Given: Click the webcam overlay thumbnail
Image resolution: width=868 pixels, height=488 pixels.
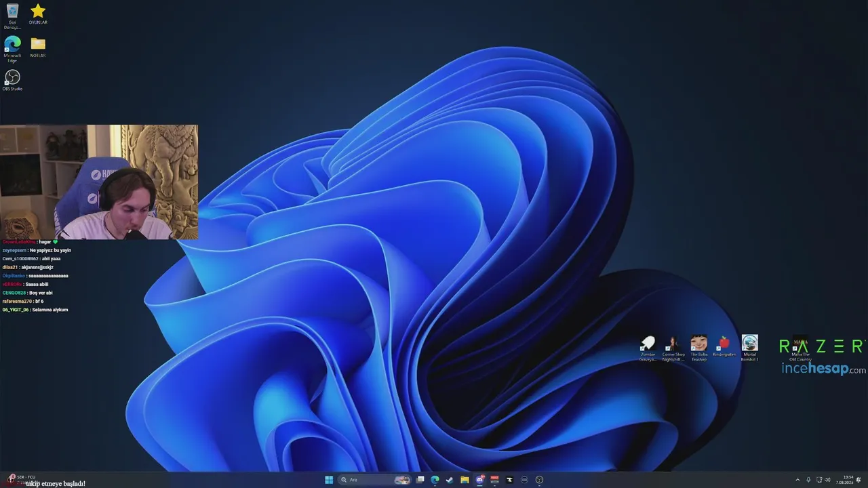Looking at the screenshot, I should 99,182.
